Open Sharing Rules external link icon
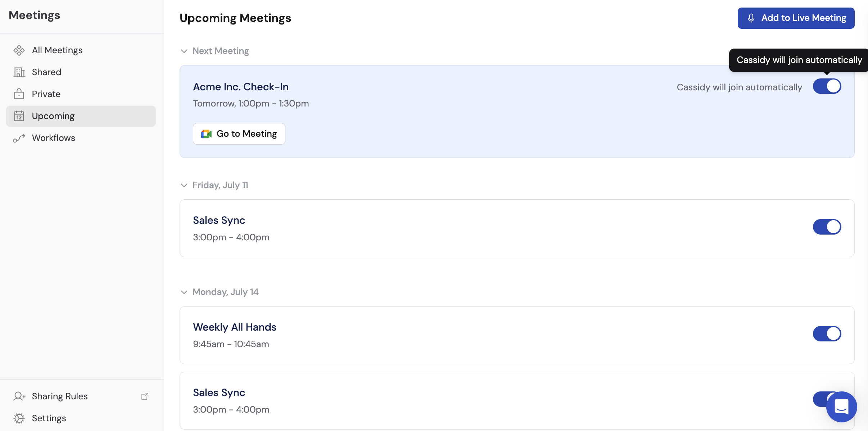This screenshot has width=868, height=431. tap(145, 396)
